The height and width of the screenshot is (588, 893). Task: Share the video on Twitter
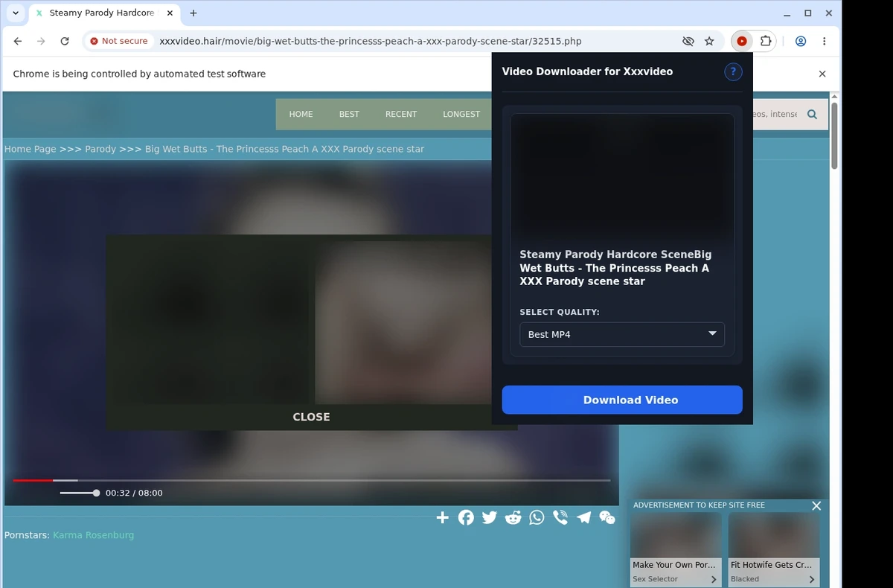(489, 517)
